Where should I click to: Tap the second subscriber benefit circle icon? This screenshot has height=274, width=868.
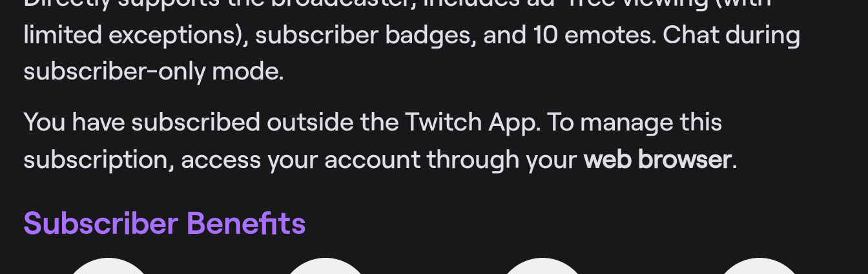[325, 266]
